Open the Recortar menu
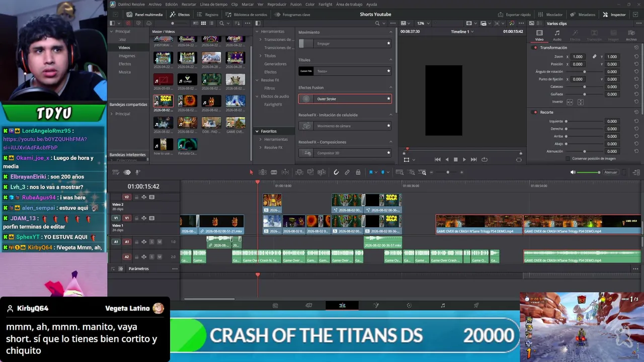This screenshot has height=362, width=644. click(x=189, y=4)
